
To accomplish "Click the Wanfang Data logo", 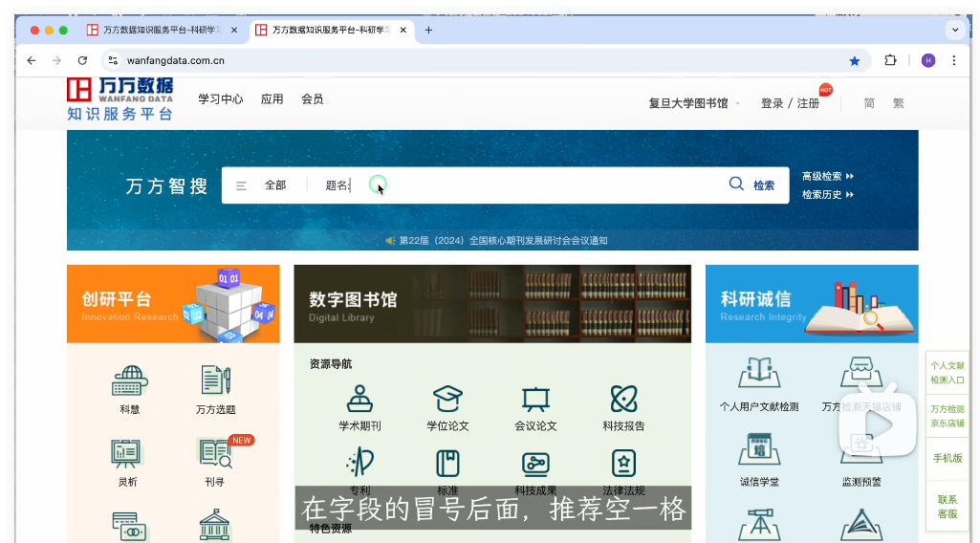I will pos(120,98).
